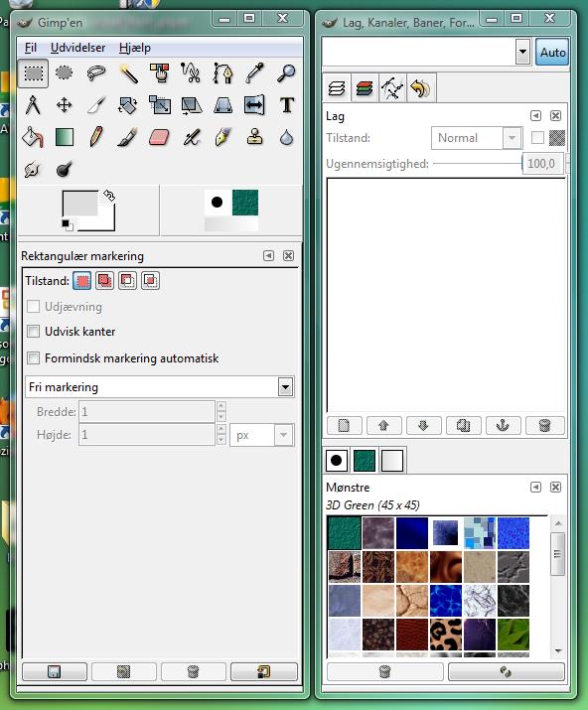Viewport: 588px width, 710px height.
Task: Open the Normal layer mode dropdown
Action: coord(476,138)
